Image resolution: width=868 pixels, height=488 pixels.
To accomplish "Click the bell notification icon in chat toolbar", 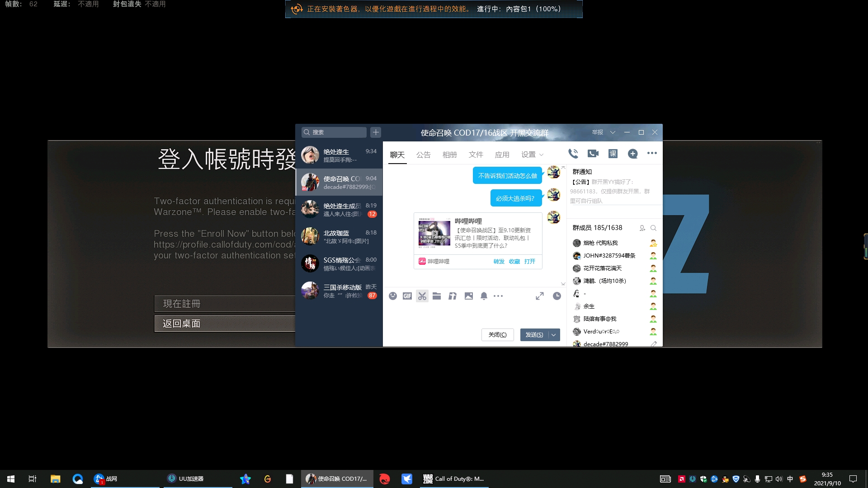I will tap(484, 296).
